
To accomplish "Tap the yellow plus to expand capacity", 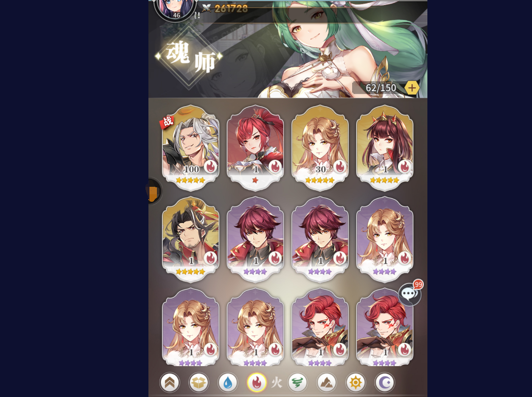I will pos(412,88).
